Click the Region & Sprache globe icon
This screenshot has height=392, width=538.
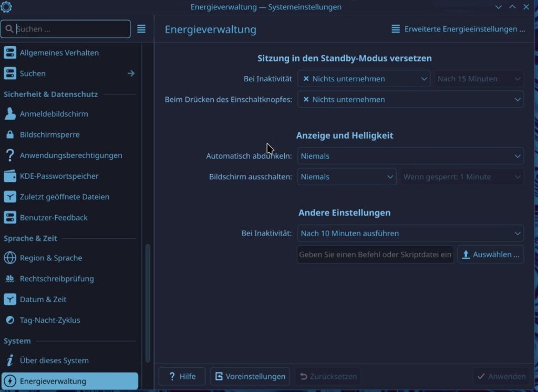tap(10, 258)
